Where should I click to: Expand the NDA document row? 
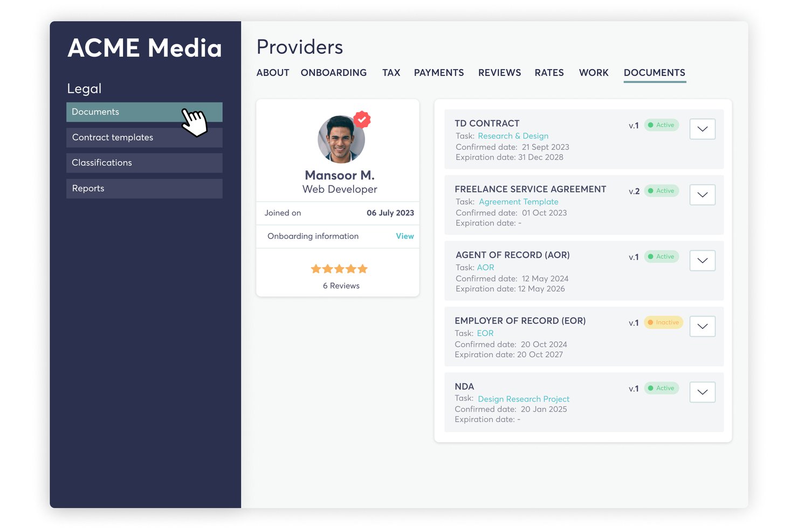coord(703,392)
